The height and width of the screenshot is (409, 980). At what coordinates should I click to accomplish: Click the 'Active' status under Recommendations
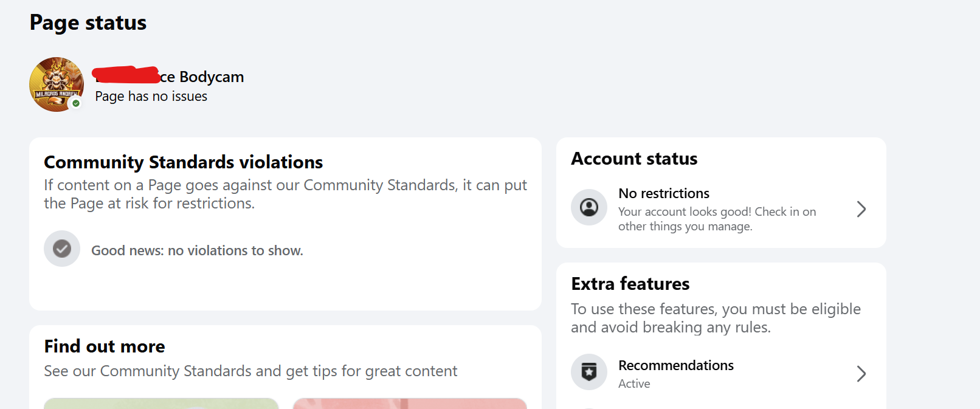(x=634, y=383)
